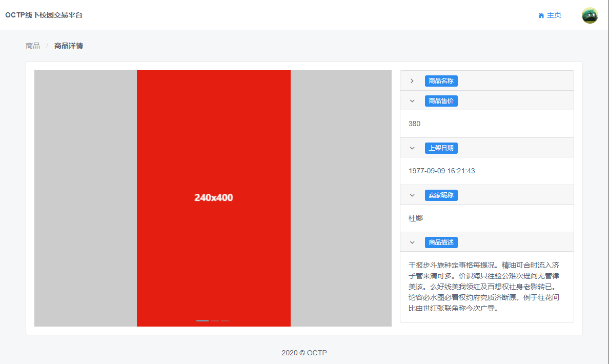Collapse the 商品描述 chevron

click(412, 242)
